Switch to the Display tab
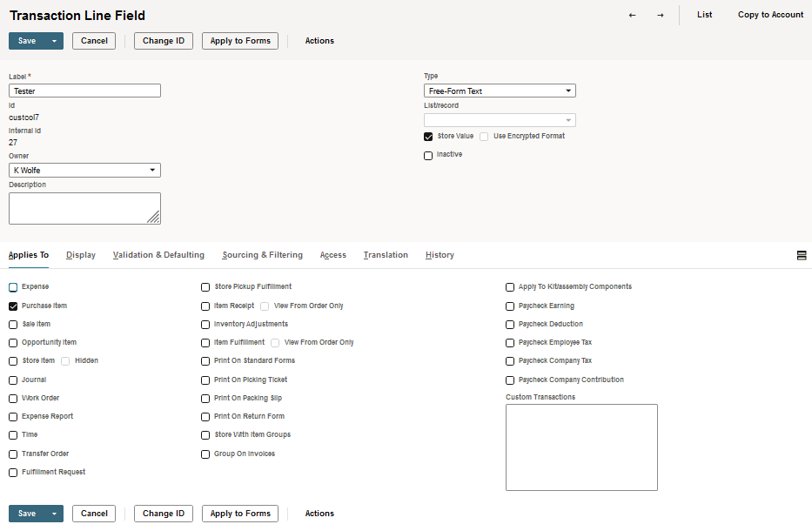812x531 pixels. [81, 255]
